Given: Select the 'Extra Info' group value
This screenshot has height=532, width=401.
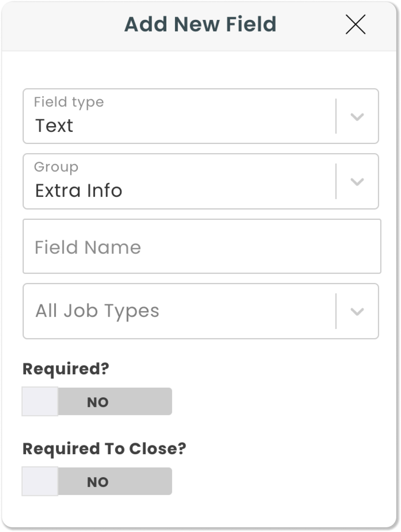Looking at the screenshot, I should pos(79,191).
